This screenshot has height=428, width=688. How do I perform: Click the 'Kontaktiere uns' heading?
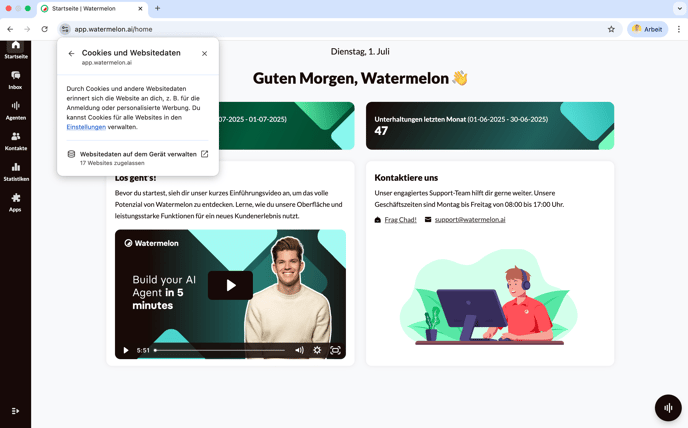pos(406,178)
